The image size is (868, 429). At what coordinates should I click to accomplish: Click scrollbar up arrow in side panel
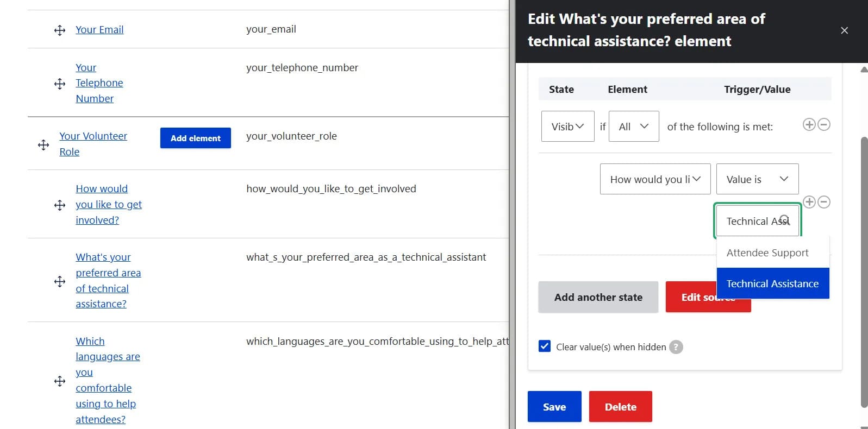click(864, 70)
